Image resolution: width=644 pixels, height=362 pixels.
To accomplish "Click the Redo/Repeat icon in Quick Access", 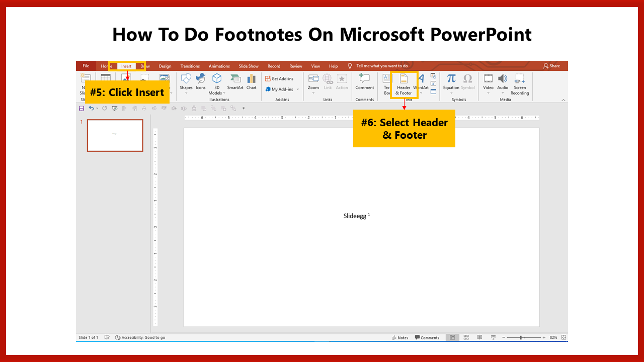I will click(x=105, y=108).
